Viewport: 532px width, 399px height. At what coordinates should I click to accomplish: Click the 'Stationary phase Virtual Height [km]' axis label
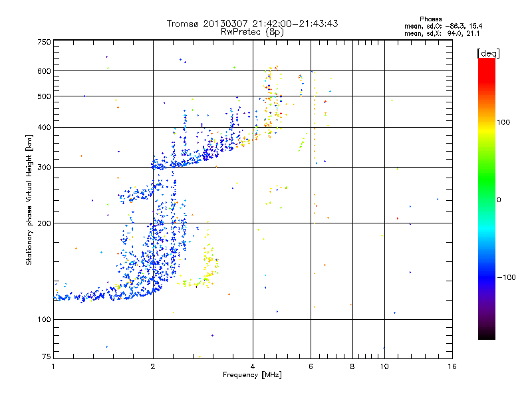(29, 200)
